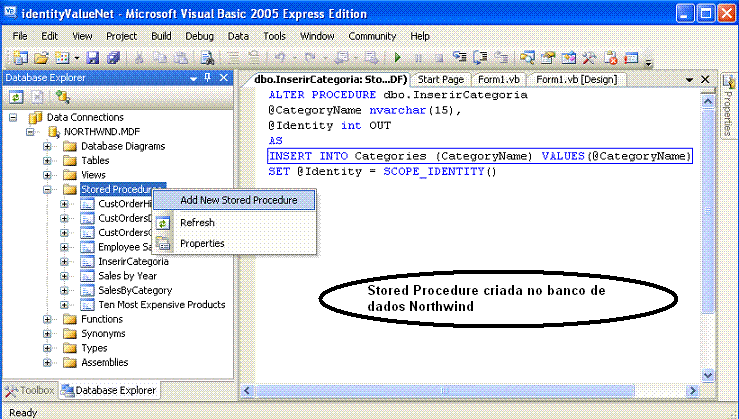Open the Data menu
739x419 pixels.
(238, 36)
